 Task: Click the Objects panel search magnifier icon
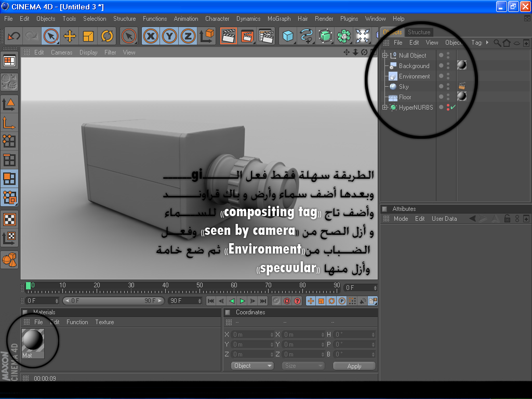tap(497, 43)
